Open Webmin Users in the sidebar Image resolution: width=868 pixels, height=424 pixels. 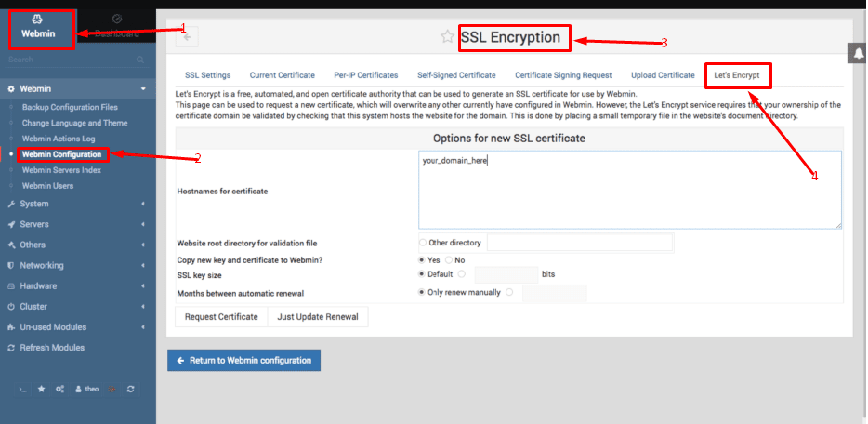(x=47, y=186)
